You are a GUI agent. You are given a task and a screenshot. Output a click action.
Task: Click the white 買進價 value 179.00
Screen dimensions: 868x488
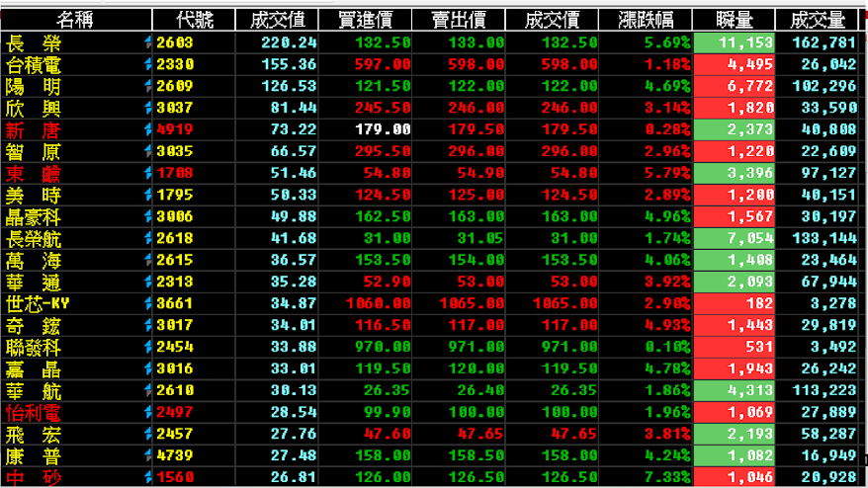[383, 129]
